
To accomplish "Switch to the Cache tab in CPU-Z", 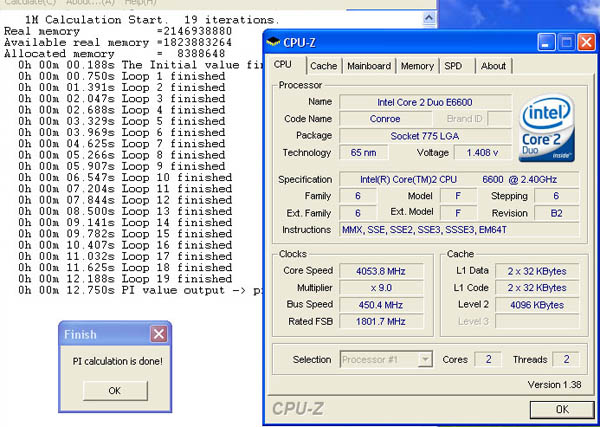I will coord(323,66).
